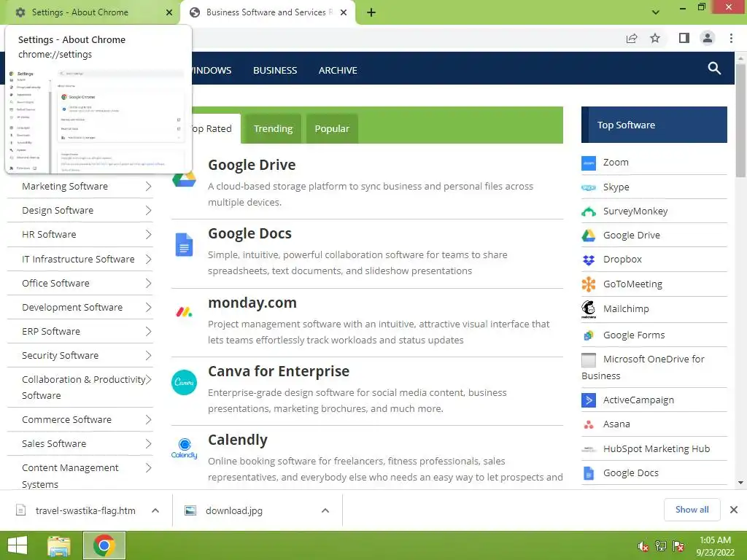Open the Chrome profile avatar

[708, 38]
